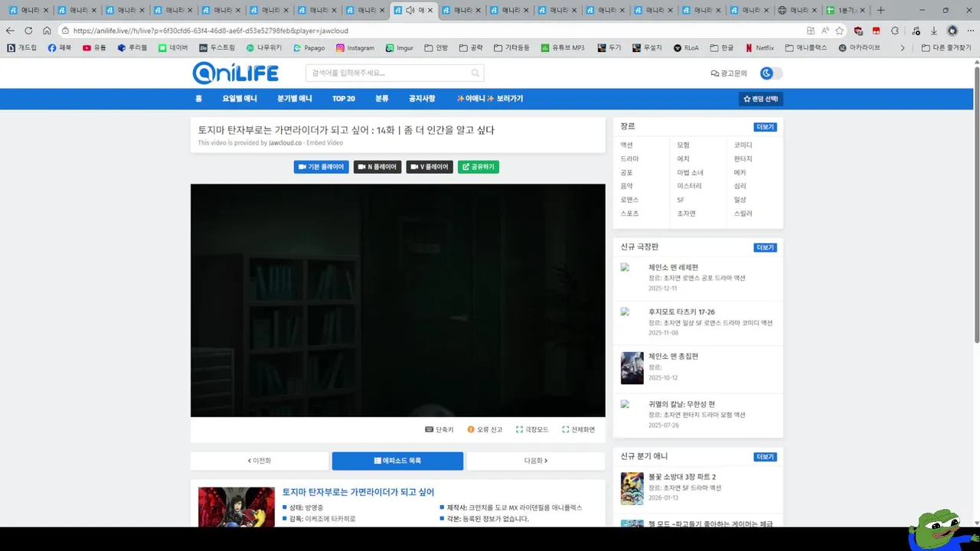Select the 액션 genre
Viewport: 980px width, 551px height.
click(x=627, y=145)
